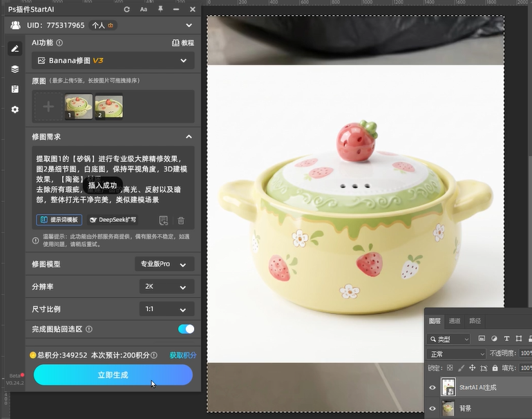Select source image thumbnail 2
Viewport: 532px width, 419px height.
click(108, 106)
